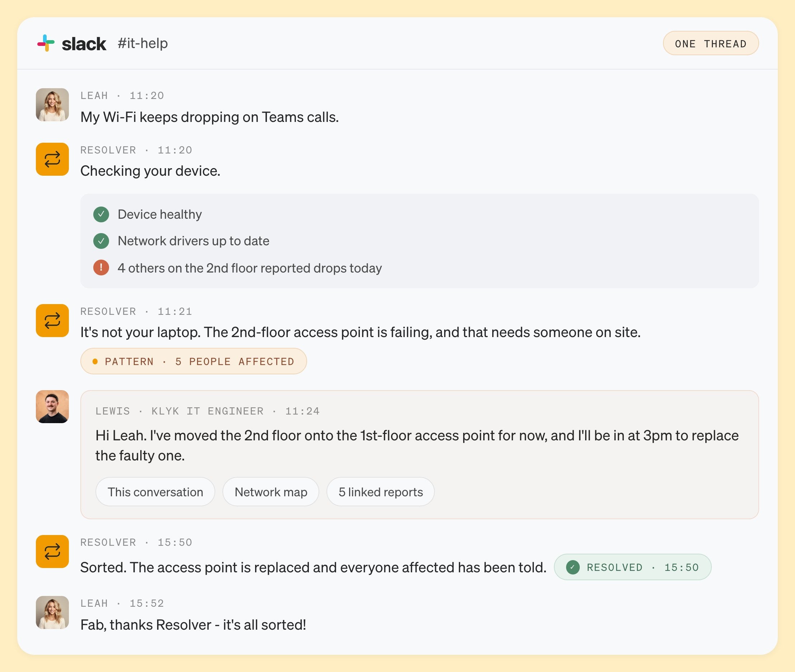Image resolution: width=795 pixels, height=672 pixels.
Task: Click "Checking your device." message
Action: click(x=150, y=171)
